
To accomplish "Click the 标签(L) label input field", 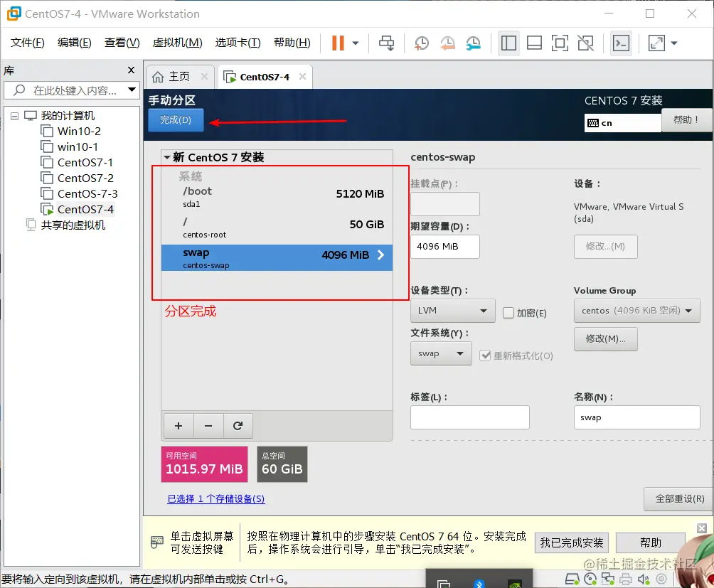I will point(470,417).
